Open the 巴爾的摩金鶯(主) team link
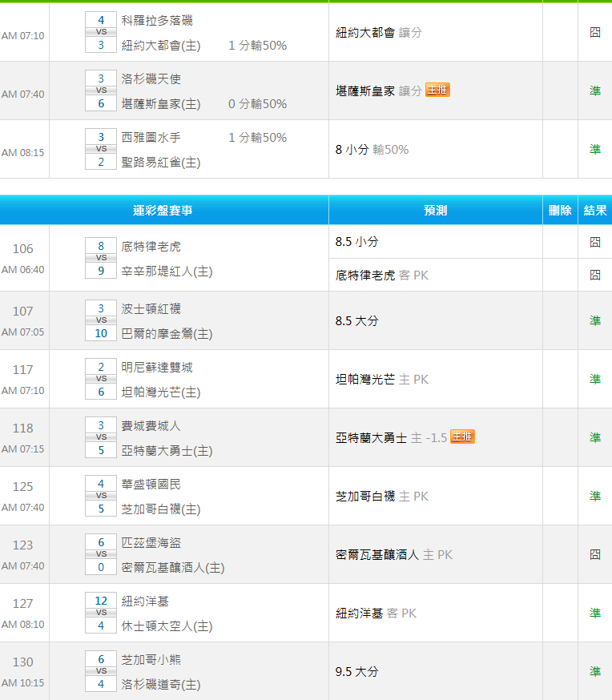Screen dimensions: 612x700 pyautogui.click(x=167, y=334)
